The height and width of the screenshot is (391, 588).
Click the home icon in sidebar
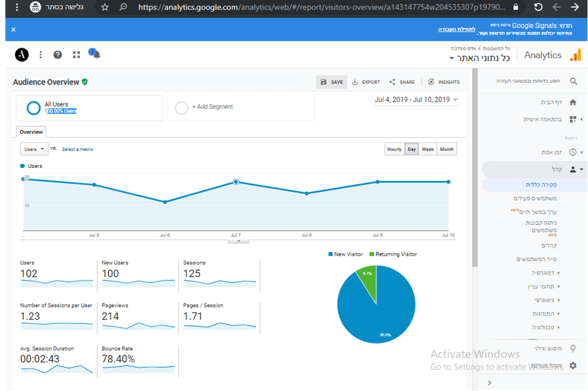[x=573, y=102]
